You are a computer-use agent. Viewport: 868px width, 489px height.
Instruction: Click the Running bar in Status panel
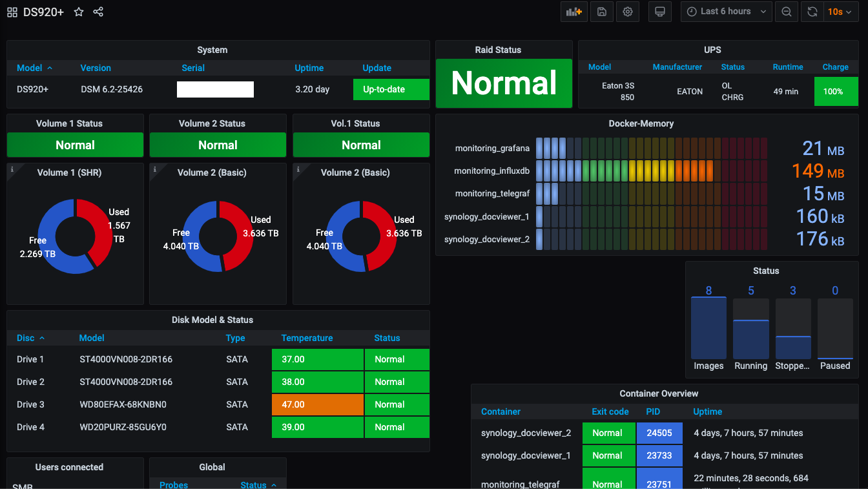coord(750,338)
